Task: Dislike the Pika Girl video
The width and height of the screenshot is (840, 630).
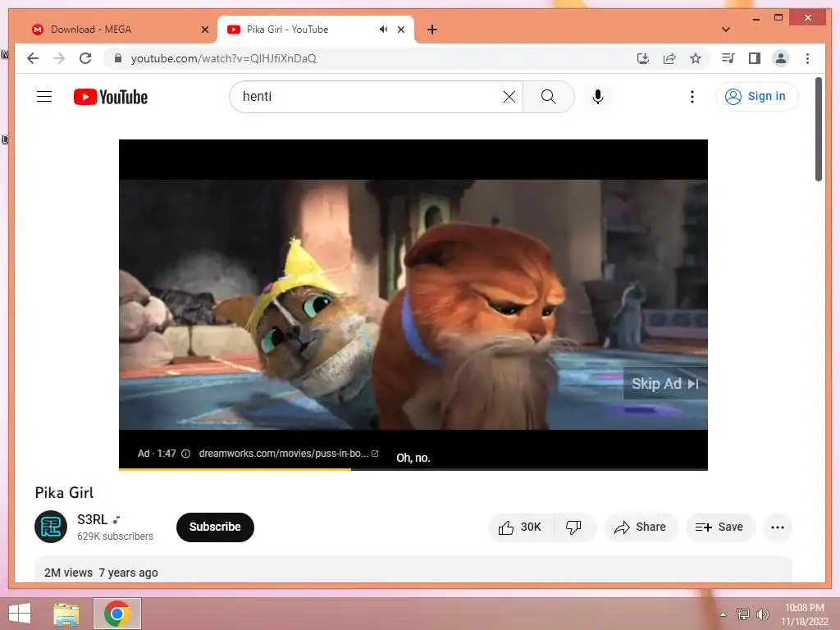Action: [573, 527]
